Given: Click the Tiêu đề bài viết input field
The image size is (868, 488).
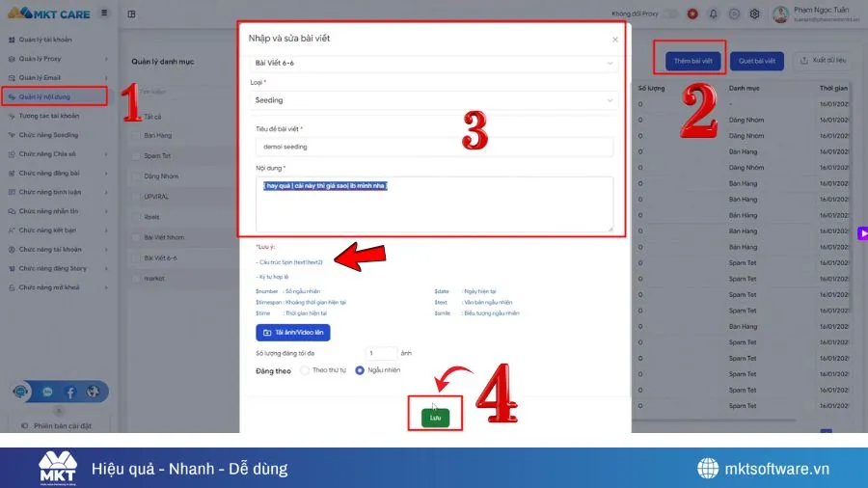Looking at the screenshot, I should click(434, 147).
